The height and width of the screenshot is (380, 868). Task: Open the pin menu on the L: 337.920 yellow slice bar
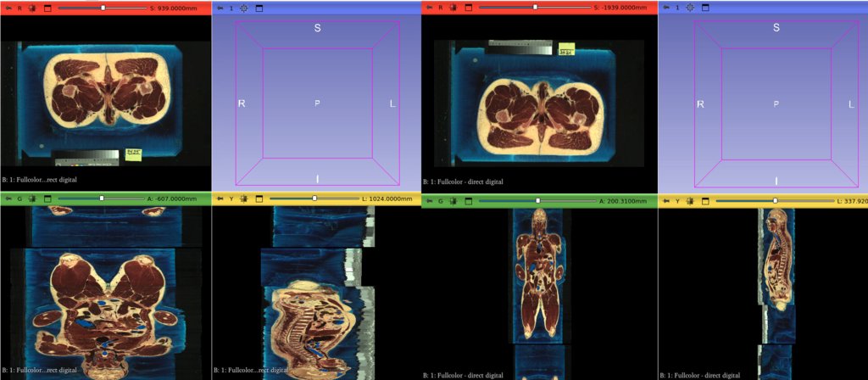tap(666, 201)
